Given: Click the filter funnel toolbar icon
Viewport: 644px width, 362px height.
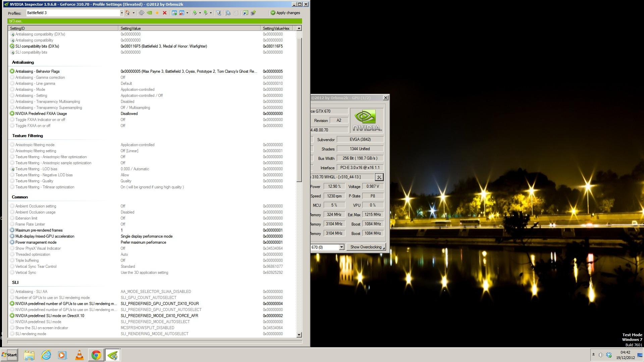Looking at the screenshot, I should (x=219, y=13).
